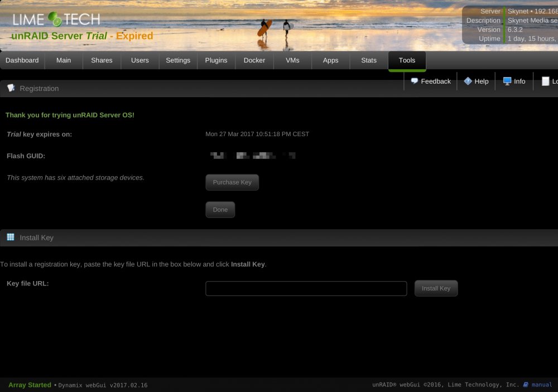Open the Settings tab

[178, 60]
